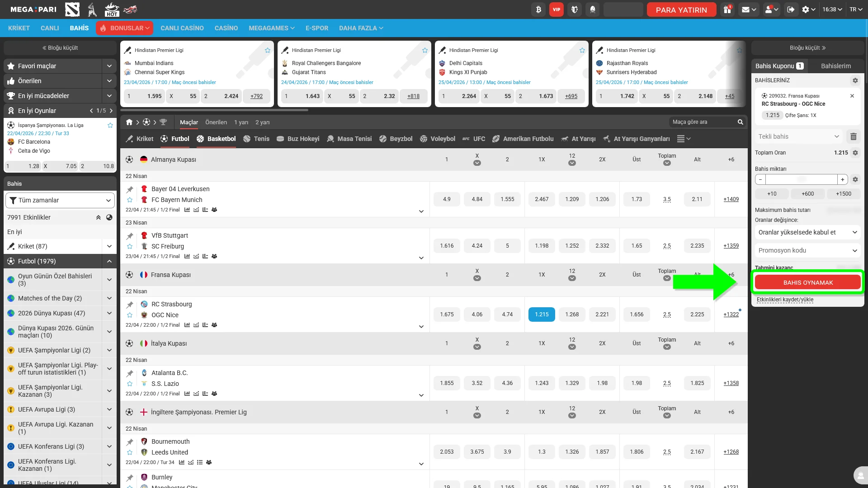Open +1409 more markets for Leverkusen
This screenshot has width=868, height=488.
tap(731, 199)
